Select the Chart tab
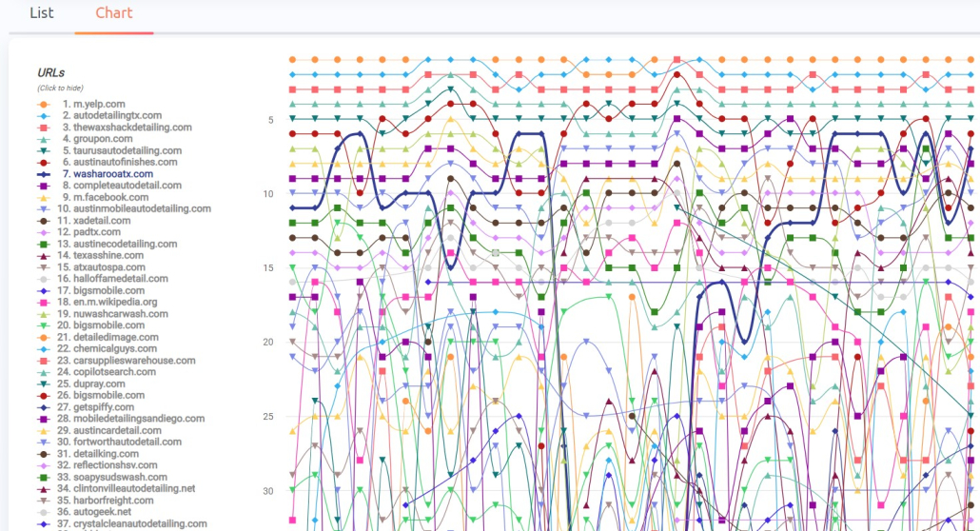Image resolution: width=980 pixels, height=531 pixels. tap(114, 13)
